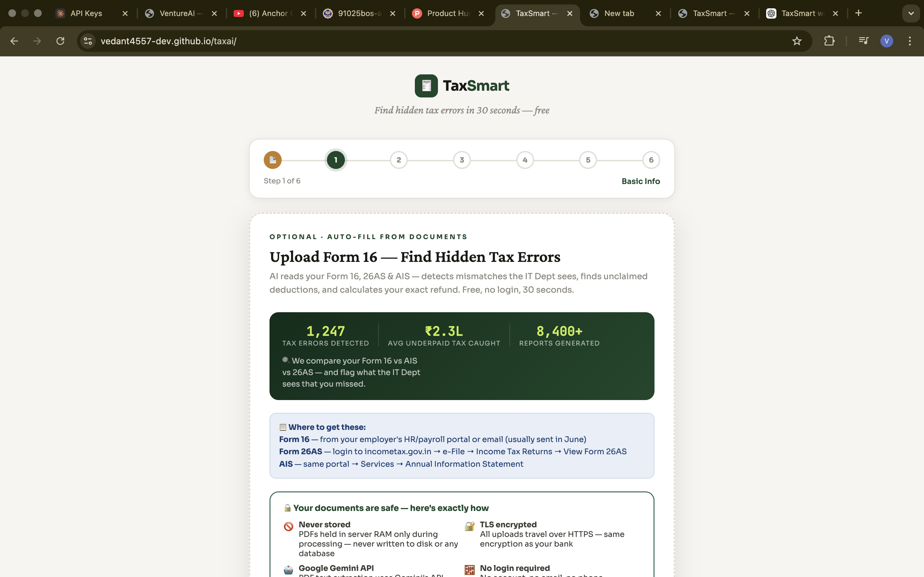Go to step 6 in progress
This screenshot has height=577, width=924.
click(651, 160)
